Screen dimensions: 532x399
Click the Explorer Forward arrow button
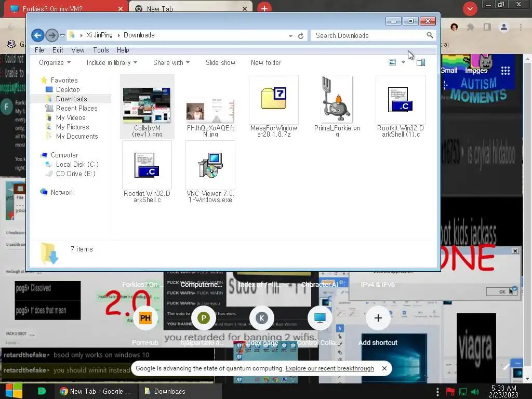(52, 35)
